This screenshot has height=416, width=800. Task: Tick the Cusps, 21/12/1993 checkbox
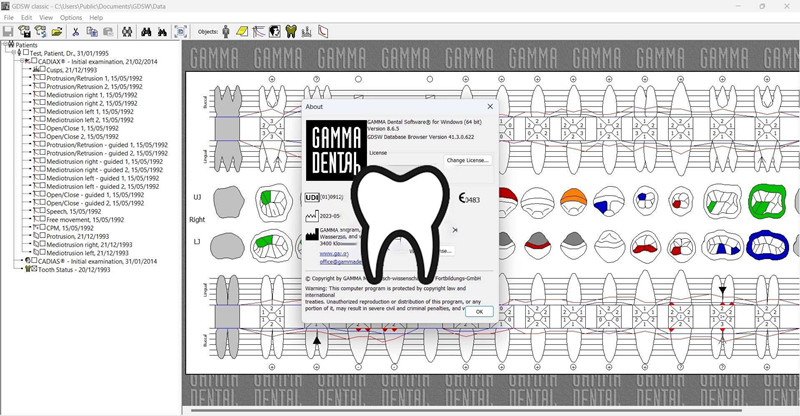(43, 69)
